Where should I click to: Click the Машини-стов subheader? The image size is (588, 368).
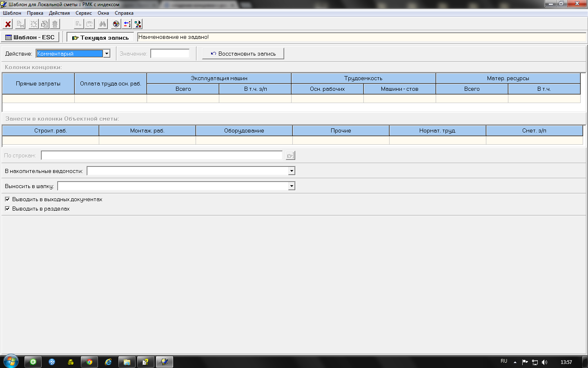(400, 89)
